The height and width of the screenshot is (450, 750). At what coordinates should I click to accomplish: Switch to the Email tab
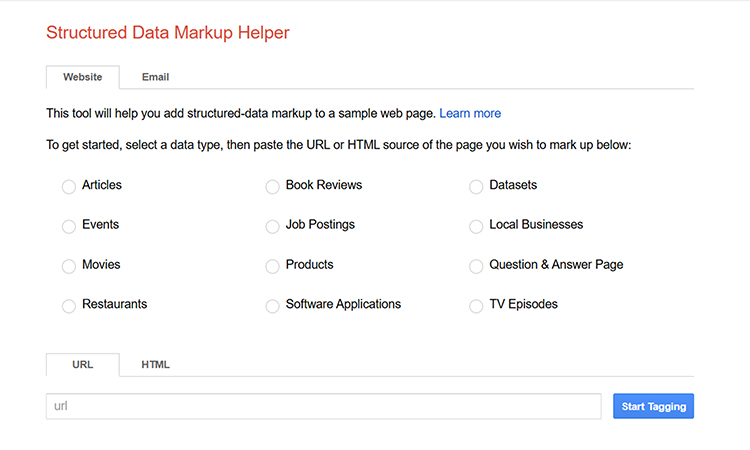point(155,77)
